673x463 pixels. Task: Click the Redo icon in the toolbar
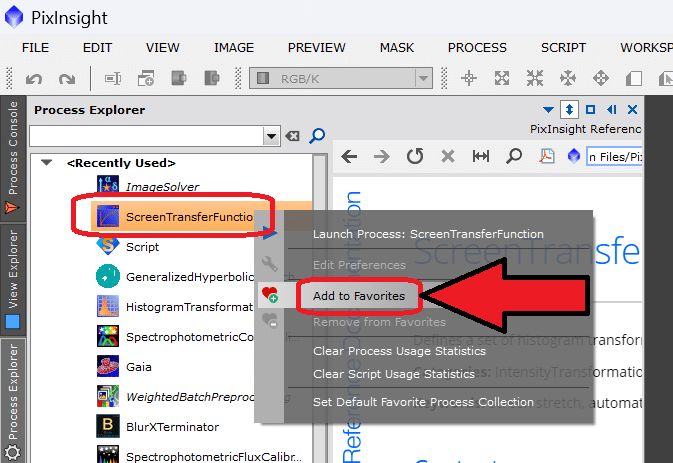(67, 79)
